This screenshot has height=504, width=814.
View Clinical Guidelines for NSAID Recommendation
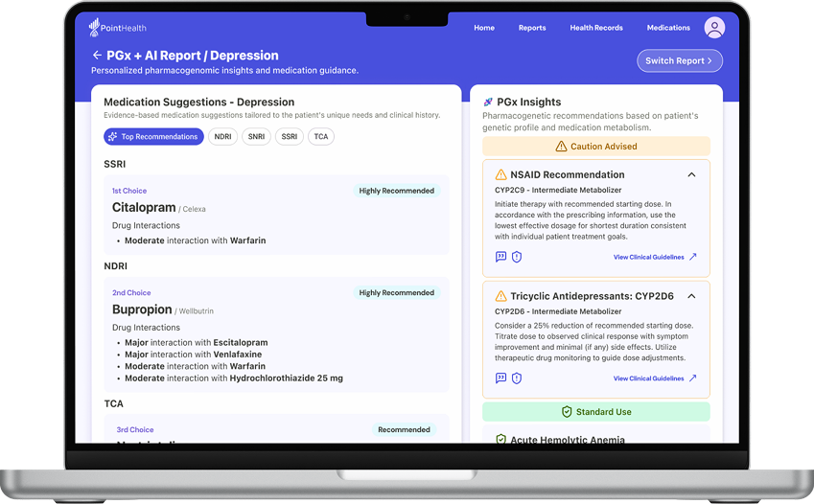point(648,257)
